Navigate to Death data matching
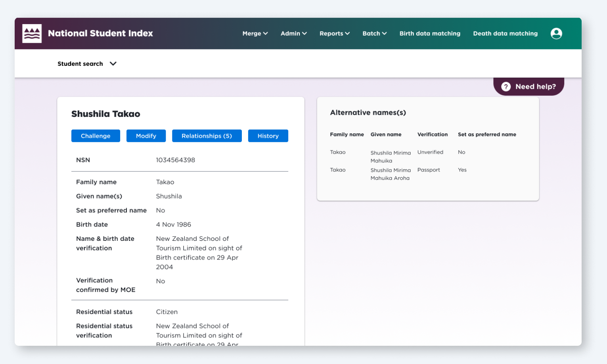 [505, 34]
